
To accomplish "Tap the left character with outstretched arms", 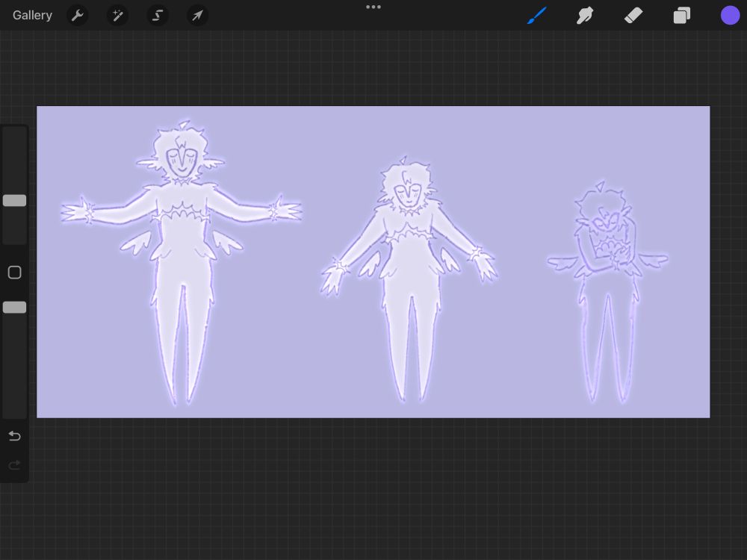I will point(182,262).
